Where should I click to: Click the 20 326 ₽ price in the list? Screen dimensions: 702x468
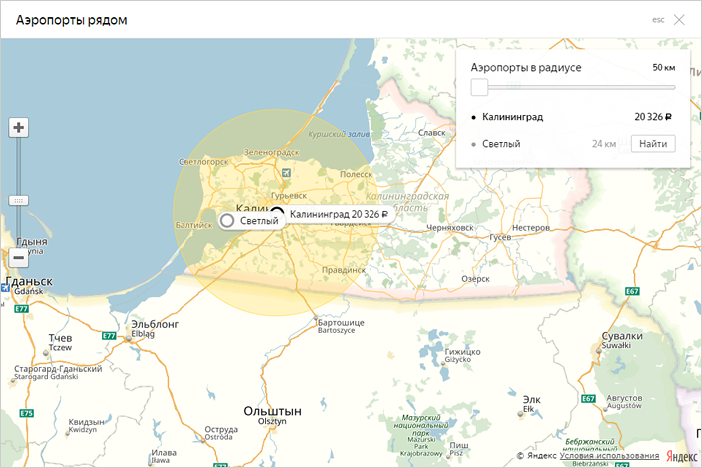coord(653,117)
